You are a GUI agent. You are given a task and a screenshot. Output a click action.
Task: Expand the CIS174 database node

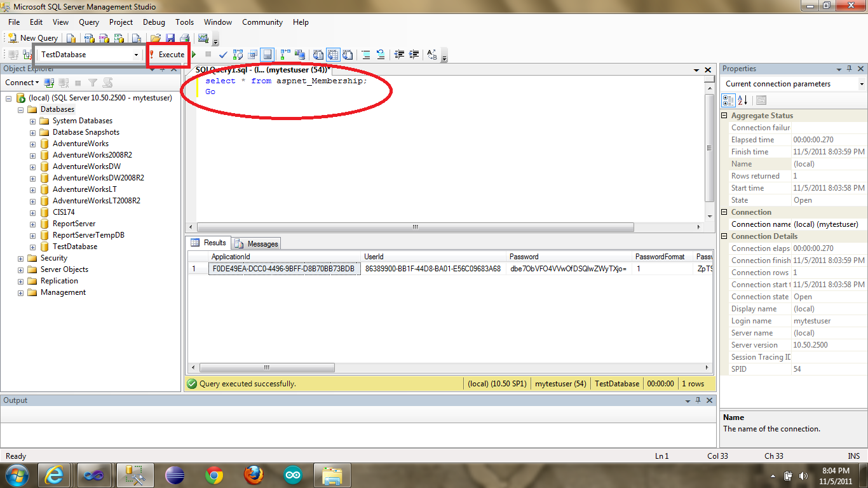pyautogui.click(x=32, y=212)
